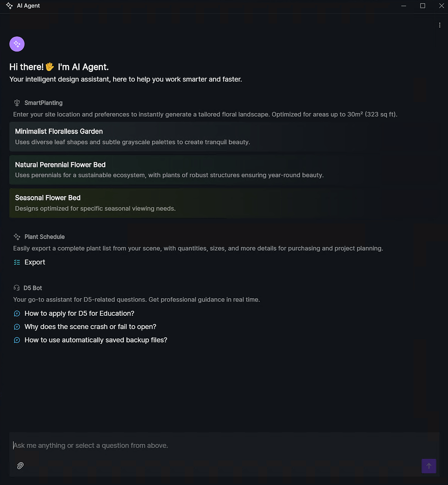The height and width of the screenshot is (485, 448).
Task: Click the purple AI Agent sparkle avatar
Action: [16, 44]
